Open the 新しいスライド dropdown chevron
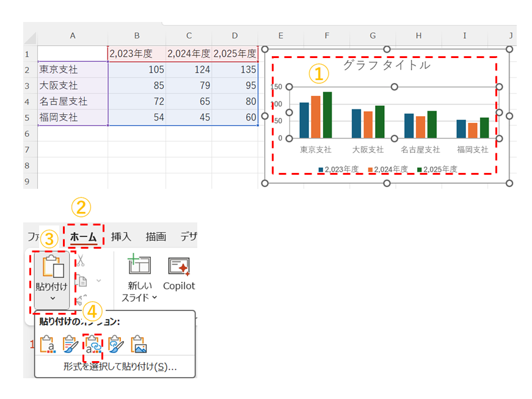Screen dimensions: 532x399 click(155, 298)
